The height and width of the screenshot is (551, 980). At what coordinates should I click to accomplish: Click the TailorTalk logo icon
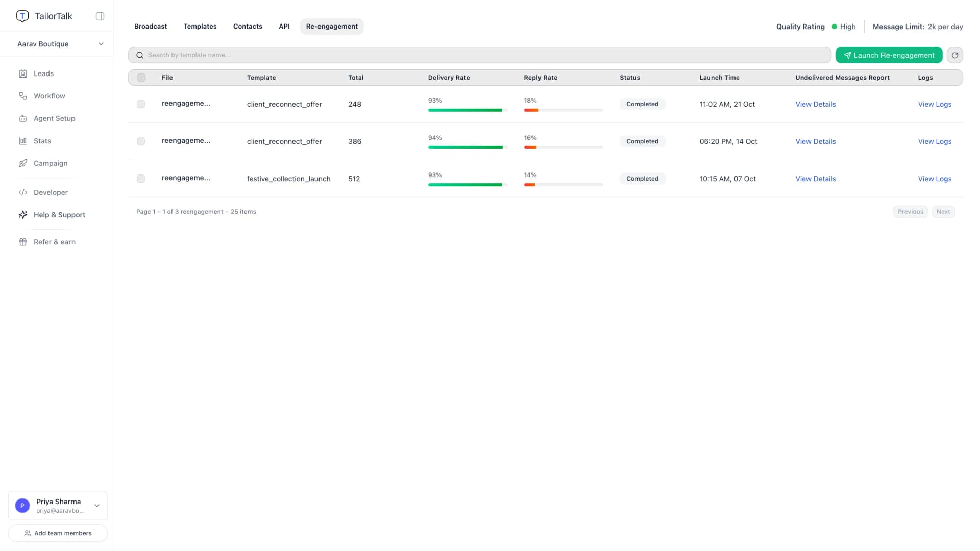22,16
